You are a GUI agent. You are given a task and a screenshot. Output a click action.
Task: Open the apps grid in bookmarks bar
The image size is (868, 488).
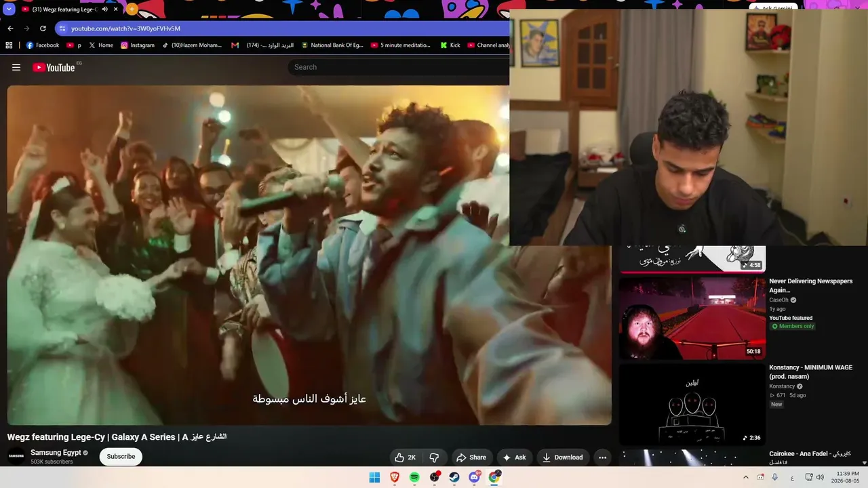(x=9, y=45)
